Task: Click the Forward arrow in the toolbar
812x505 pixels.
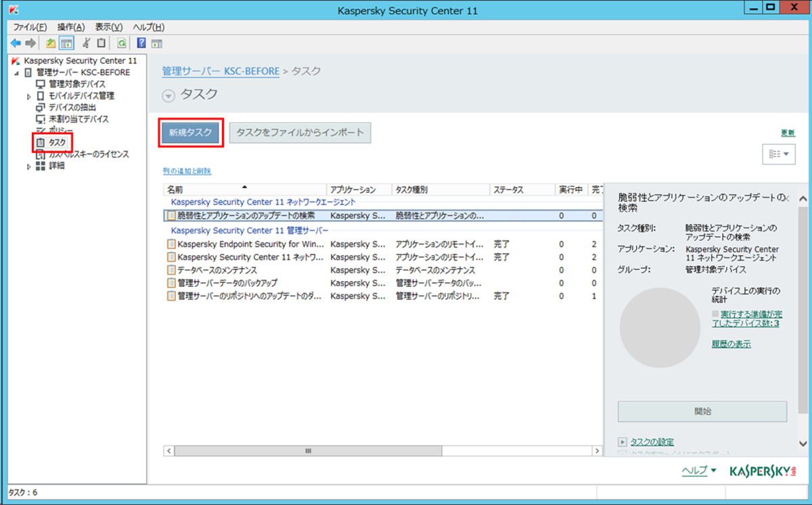Action: pos(30,43)
